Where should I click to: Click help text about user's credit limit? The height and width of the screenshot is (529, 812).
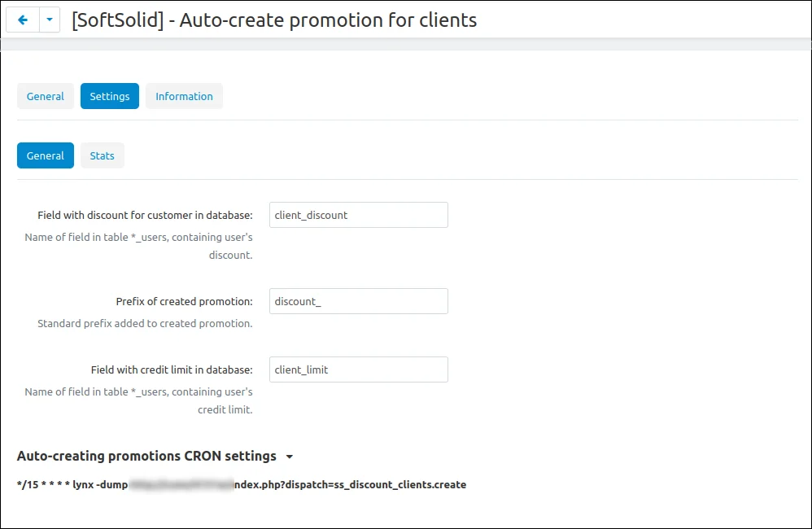tap(138, 400)
